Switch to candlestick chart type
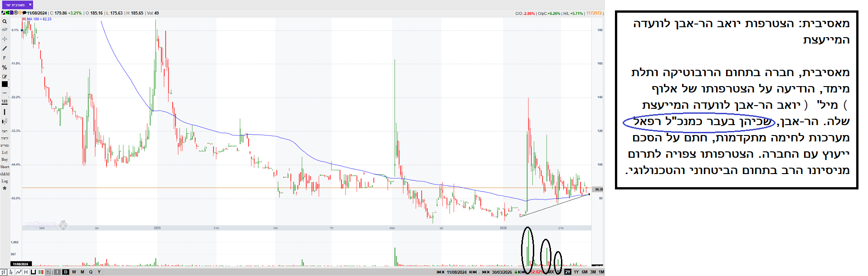Image resolution: width=868 pixels, height=276 pixels. [x=3, y=272]
